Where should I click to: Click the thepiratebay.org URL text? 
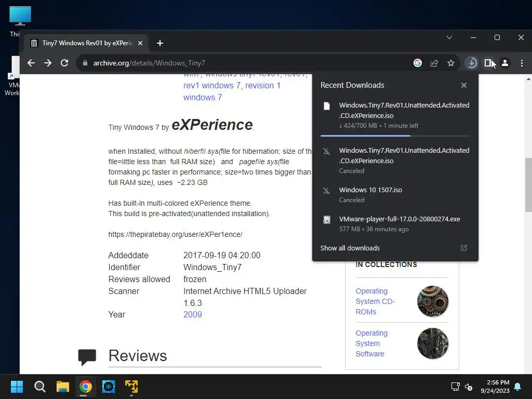point(176,234)
